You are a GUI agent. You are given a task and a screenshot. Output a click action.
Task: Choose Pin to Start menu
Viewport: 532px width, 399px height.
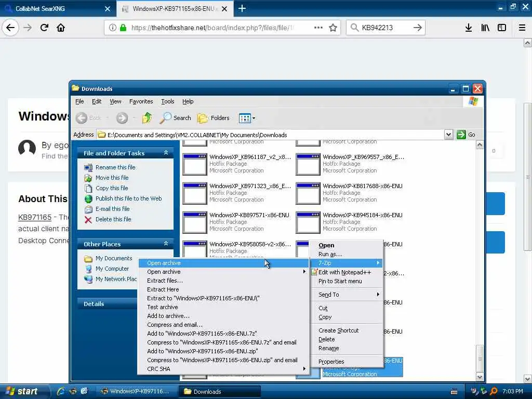(347, 281)
